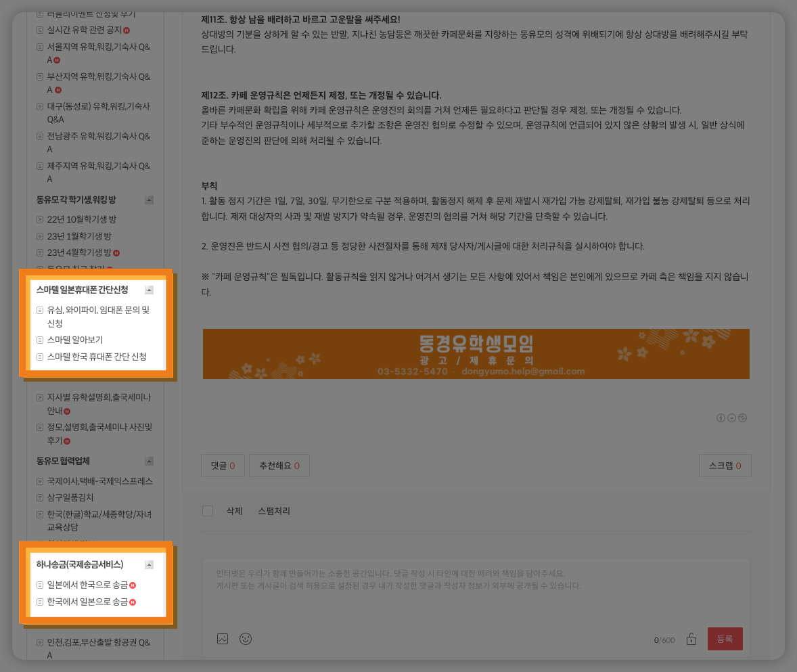Click the 추천해요 0 recommend button
Viewport: 797px width, 672px height.
tap(279, 466)
